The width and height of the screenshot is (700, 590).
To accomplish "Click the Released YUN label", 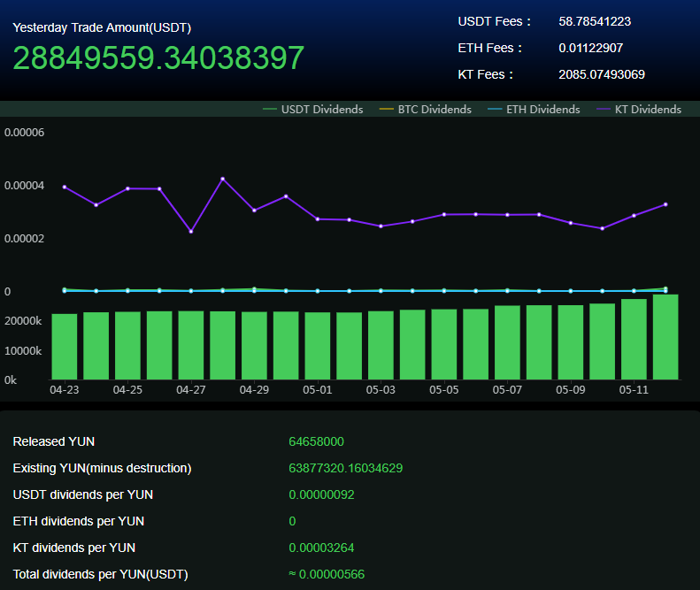I will [x=54, y=441].
